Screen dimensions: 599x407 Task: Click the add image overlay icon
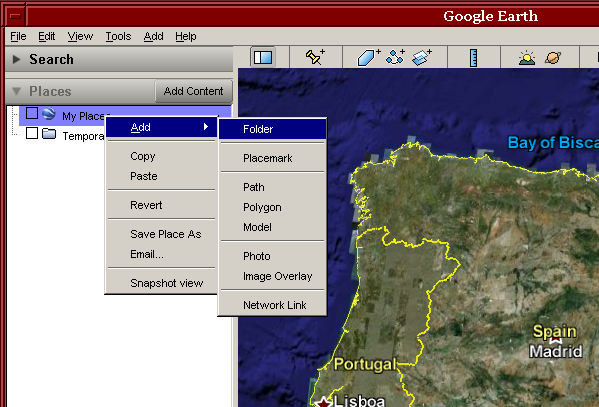(422, 57)
